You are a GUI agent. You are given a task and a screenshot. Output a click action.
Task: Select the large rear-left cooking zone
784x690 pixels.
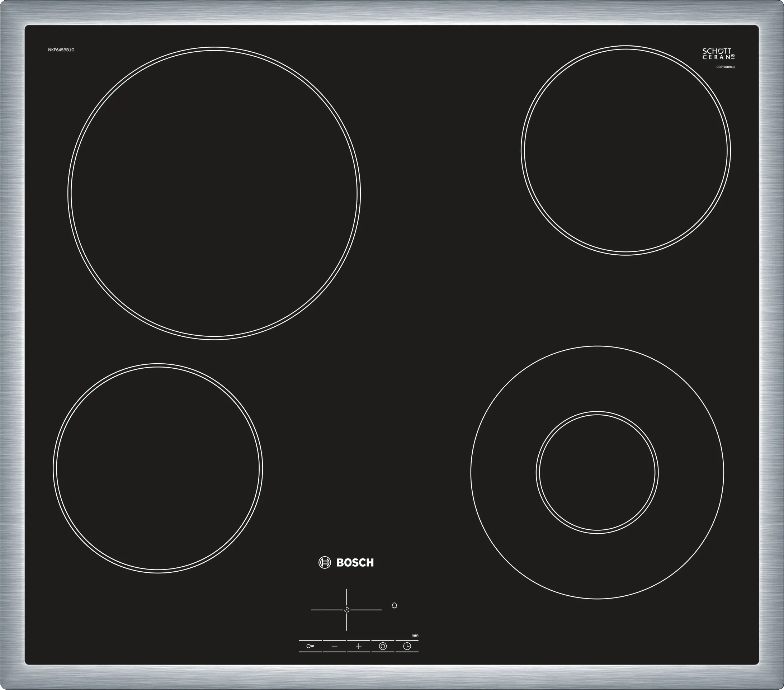click(x=214, y=193)
